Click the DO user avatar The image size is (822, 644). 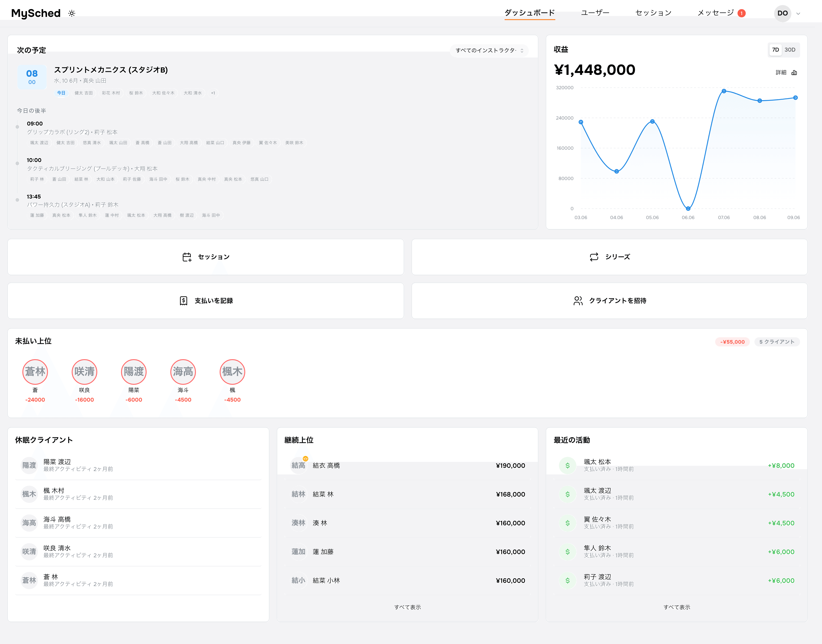(x=782, y=13)
